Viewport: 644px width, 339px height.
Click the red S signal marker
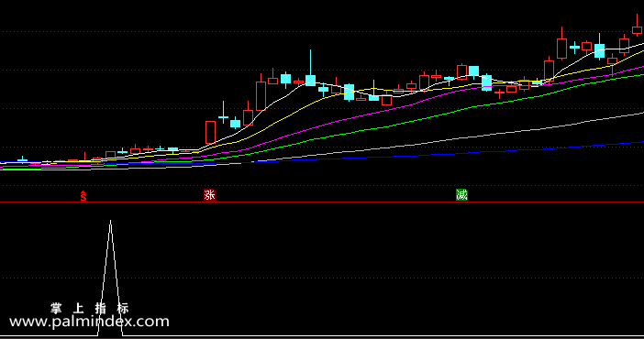(83, 196)
